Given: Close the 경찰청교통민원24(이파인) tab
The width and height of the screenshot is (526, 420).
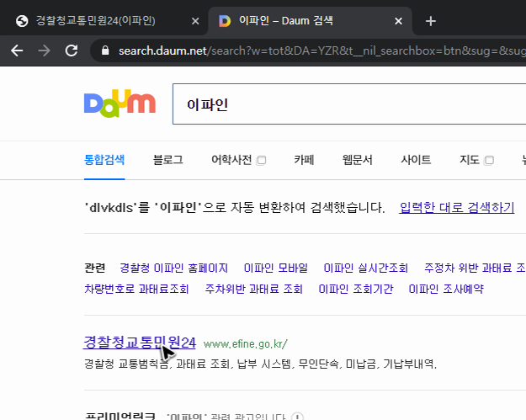Looking at the screenshot, I should pos(195,22).
